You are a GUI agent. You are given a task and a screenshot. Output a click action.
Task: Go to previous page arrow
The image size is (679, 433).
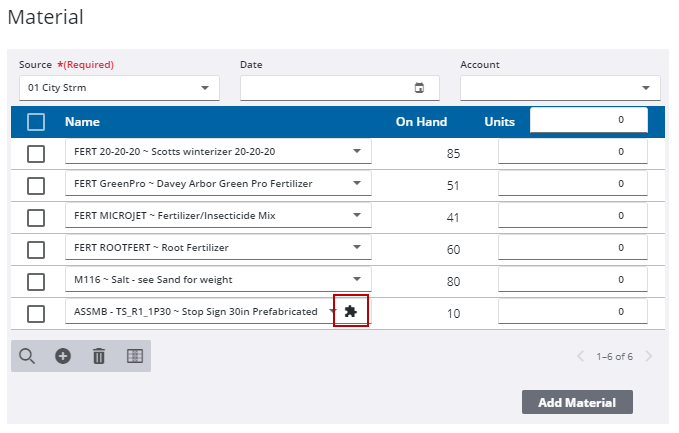pos(581,356)
